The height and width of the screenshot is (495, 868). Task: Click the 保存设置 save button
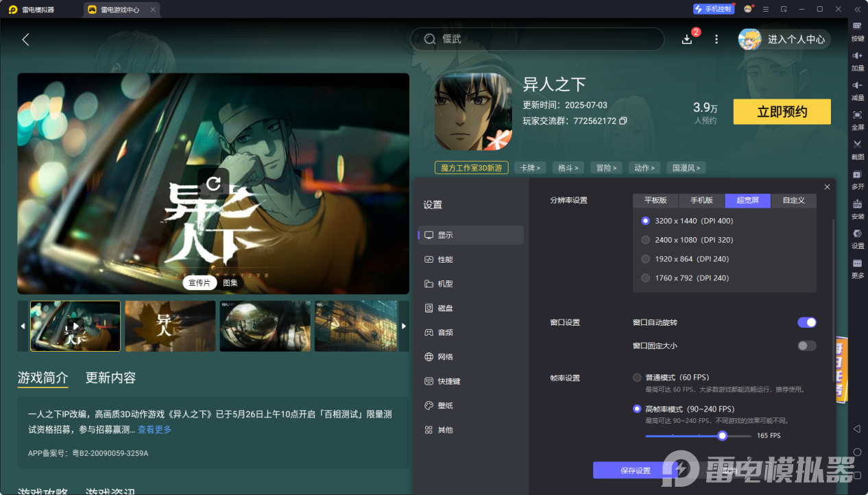click(636, 470)
